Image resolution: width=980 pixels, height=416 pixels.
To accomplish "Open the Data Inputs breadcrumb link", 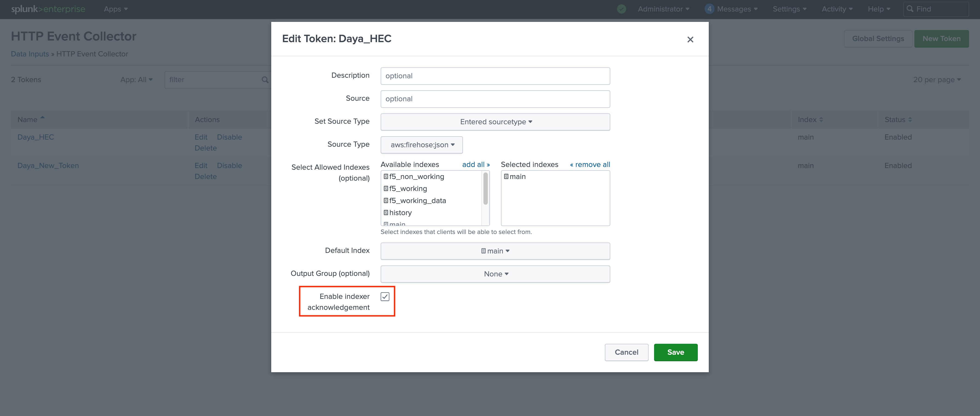I will 30,54.
